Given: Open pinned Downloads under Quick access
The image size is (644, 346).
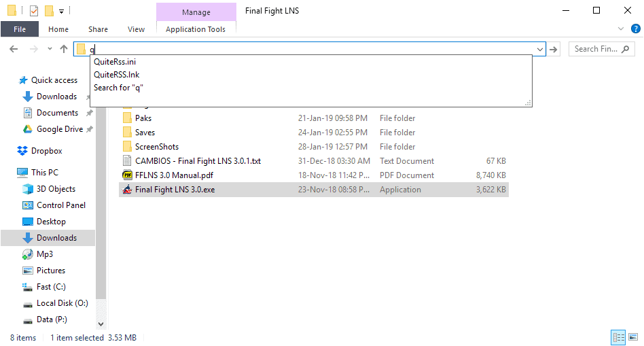Looking at the screenshot, I should pyautogui.click(x=56, y=97).
